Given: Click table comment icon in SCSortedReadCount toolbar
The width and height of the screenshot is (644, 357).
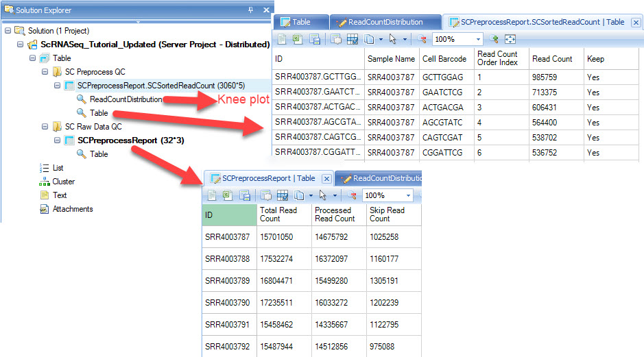Looking at the screenshot, I should point(336,39).
